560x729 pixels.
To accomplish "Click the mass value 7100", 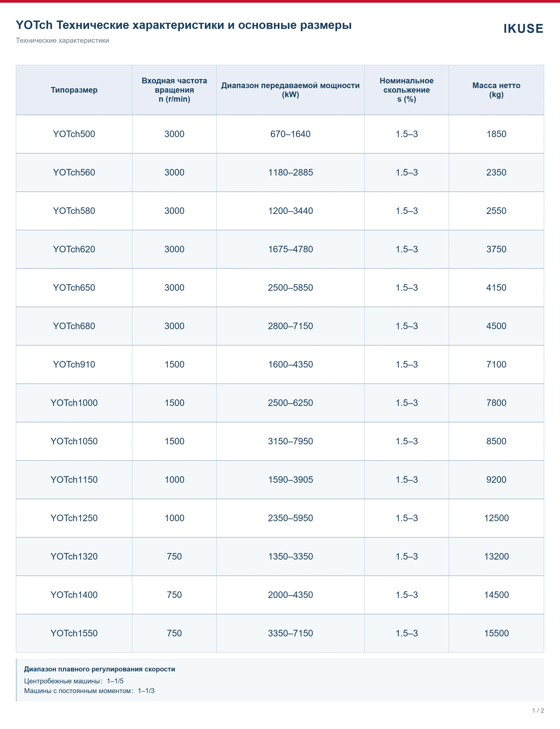I will click(496, 365).
